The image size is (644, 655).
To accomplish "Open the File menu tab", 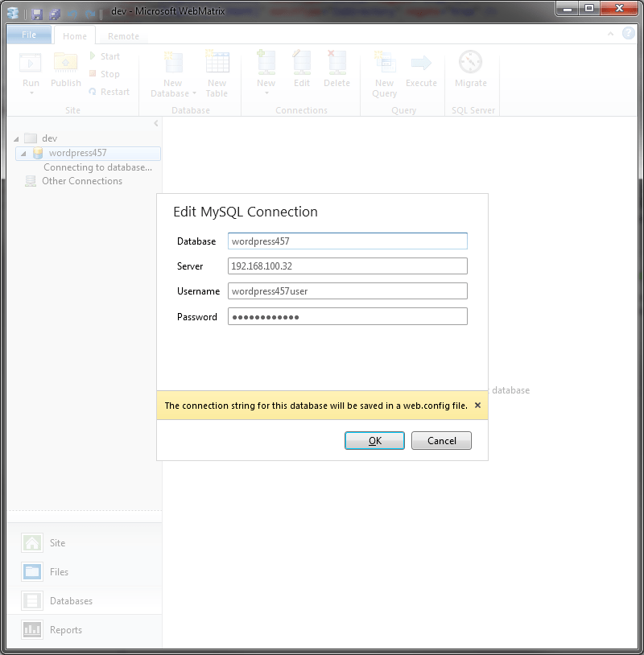I will [x=29, y=35].
